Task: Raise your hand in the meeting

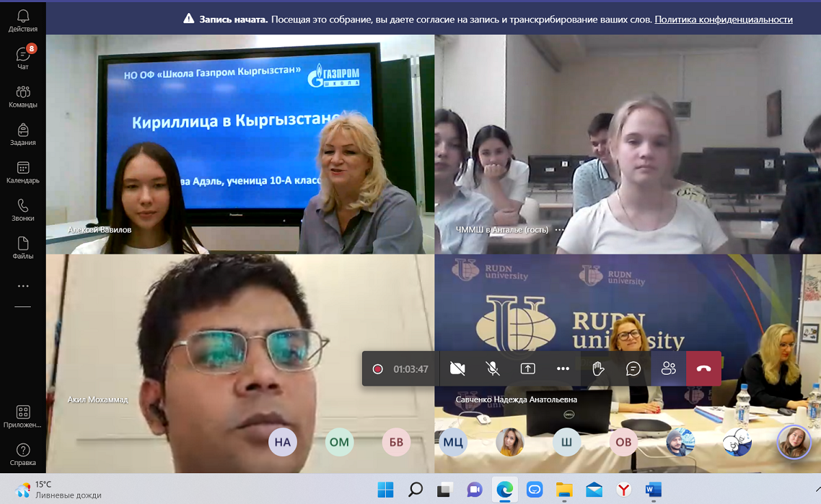Action: coord(598,369)
